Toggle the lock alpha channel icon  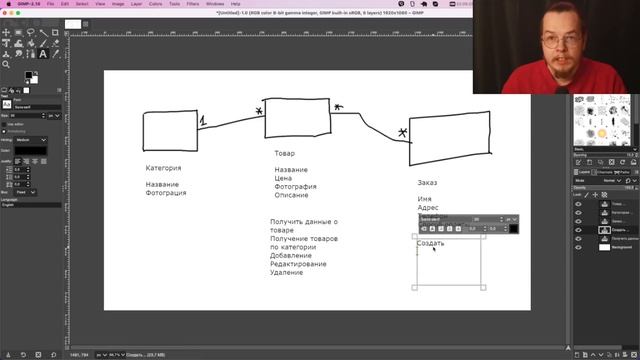click(x=604, y=195)
